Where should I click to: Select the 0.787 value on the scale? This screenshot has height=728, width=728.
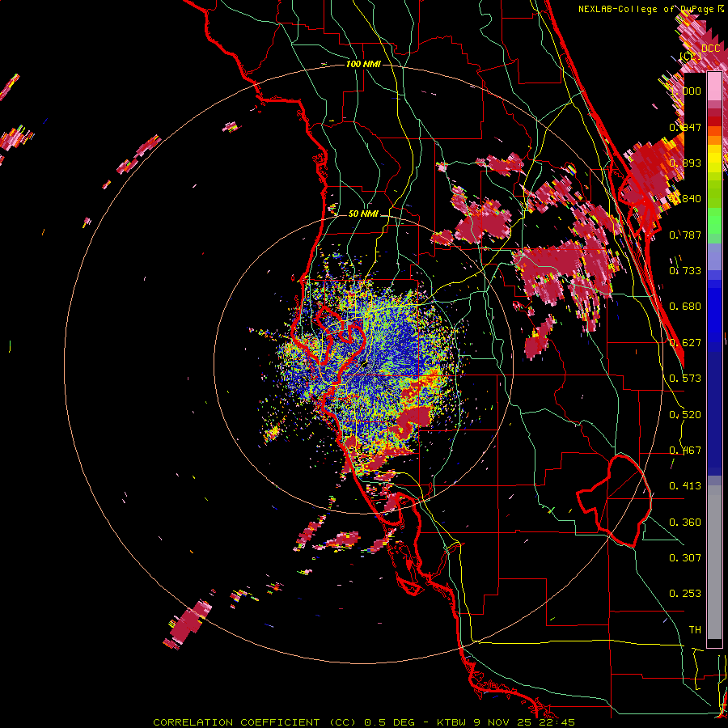[x=685, y=235]
